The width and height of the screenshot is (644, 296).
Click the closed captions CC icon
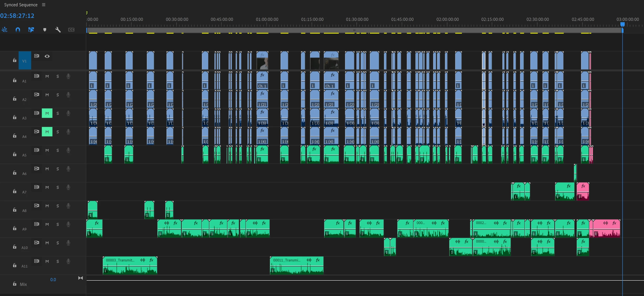pyautogui.click(x=71, y=30)
